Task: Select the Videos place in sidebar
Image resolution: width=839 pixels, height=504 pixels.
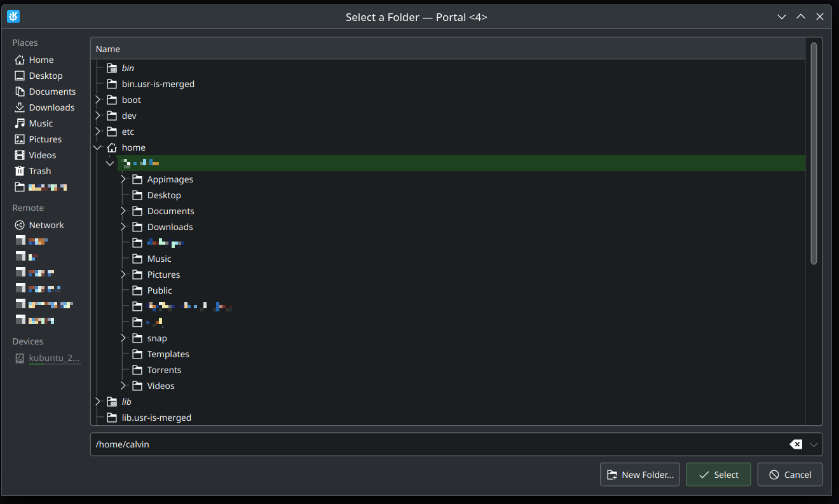Action: pyautogui.click(x=42, y=155)
